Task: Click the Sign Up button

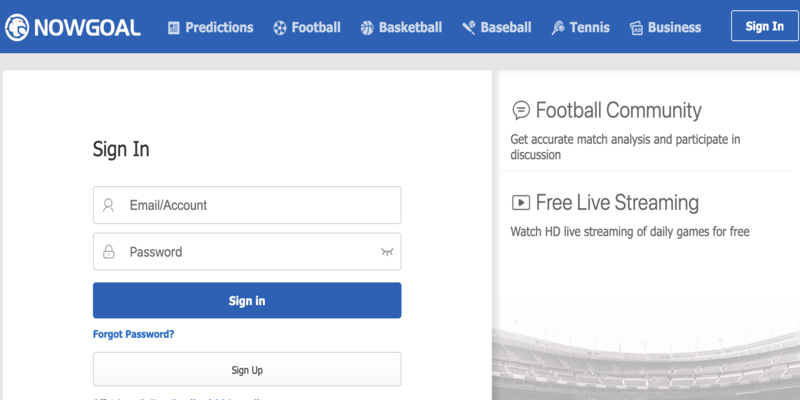Action: click(247, 369)
